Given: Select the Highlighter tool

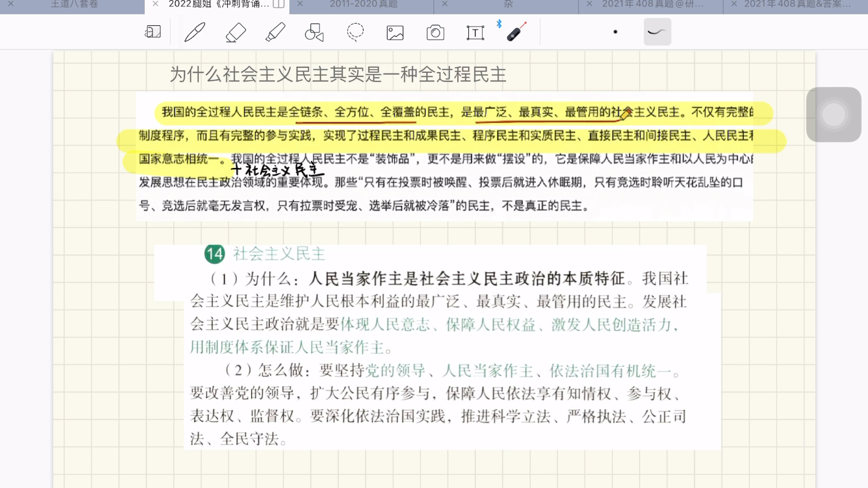Looking at the screenshot, I should click(275, 33).
